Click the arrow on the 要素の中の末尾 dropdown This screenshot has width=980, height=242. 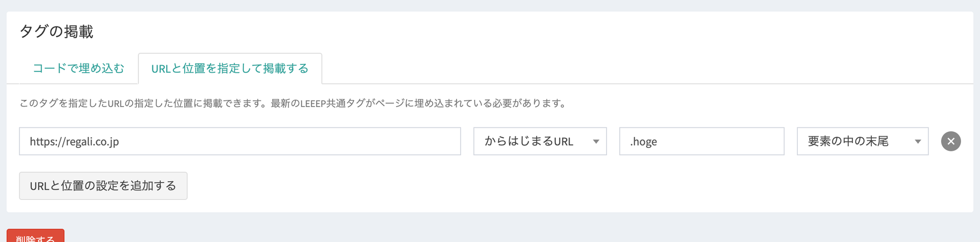tap(918, 142)
